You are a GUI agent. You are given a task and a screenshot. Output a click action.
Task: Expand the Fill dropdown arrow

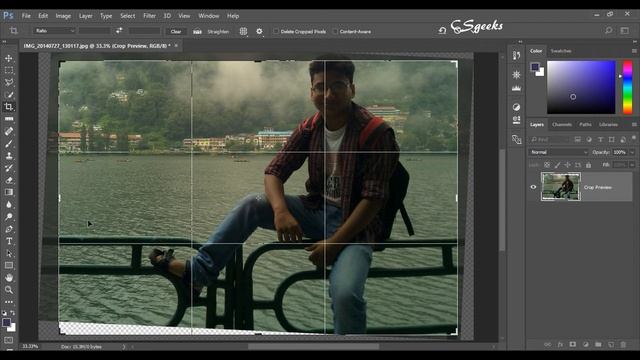point(632,165)
